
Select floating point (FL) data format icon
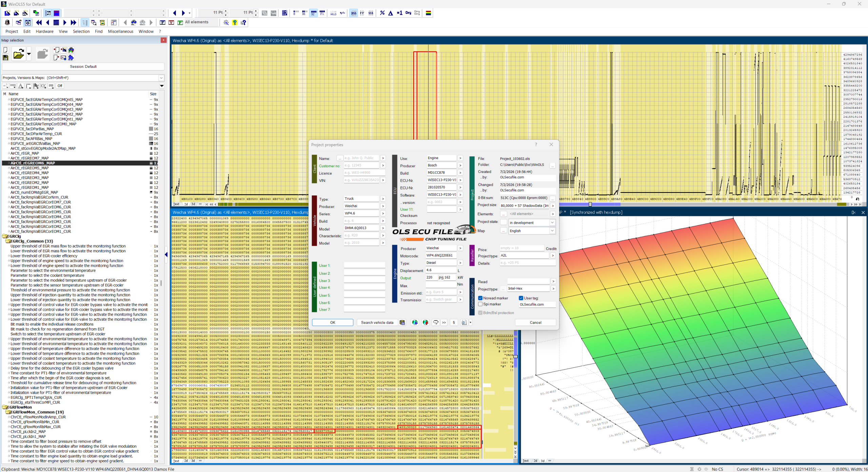(x=322, y=13)
